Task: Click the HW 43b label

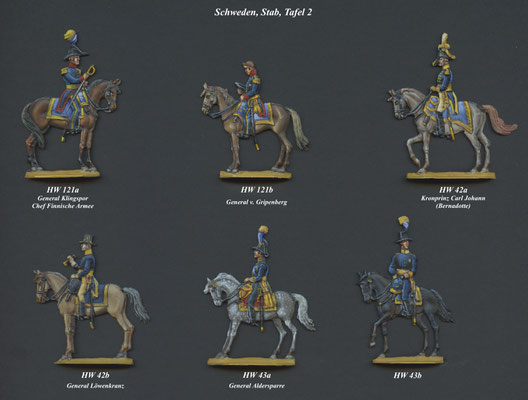Action: pos(407,375)
